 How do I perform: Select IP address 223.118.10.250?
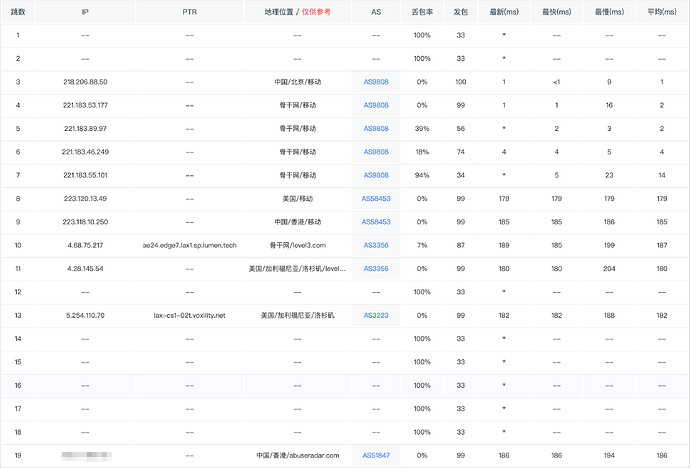tap(85, 222)
